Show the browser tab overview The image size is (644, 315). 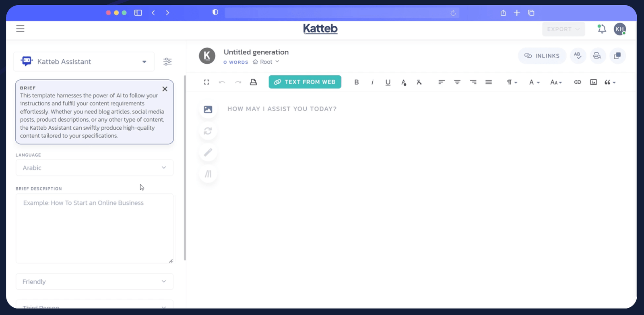pos(531,13)
